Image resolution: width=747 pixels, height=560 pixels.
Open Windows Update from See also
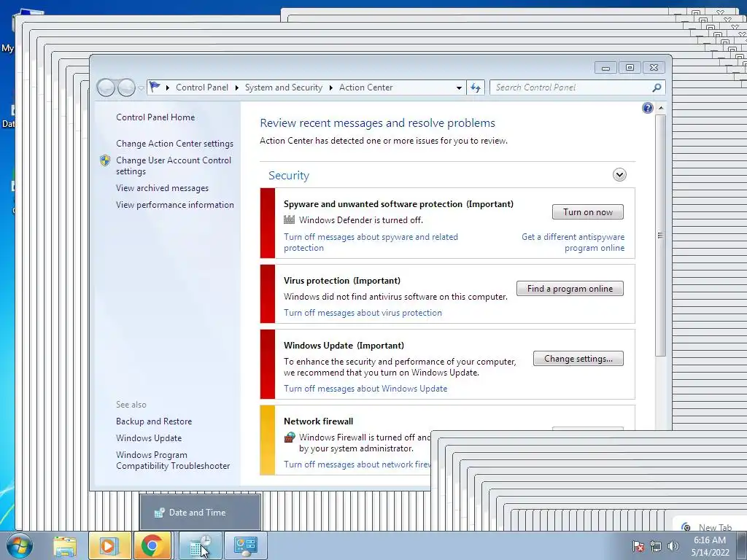[x=149, y=438]
